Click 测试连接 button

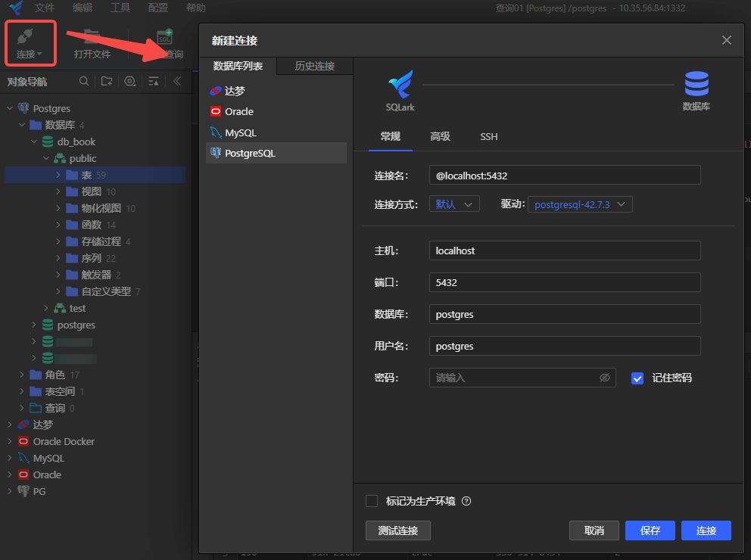tap(398, 530)
